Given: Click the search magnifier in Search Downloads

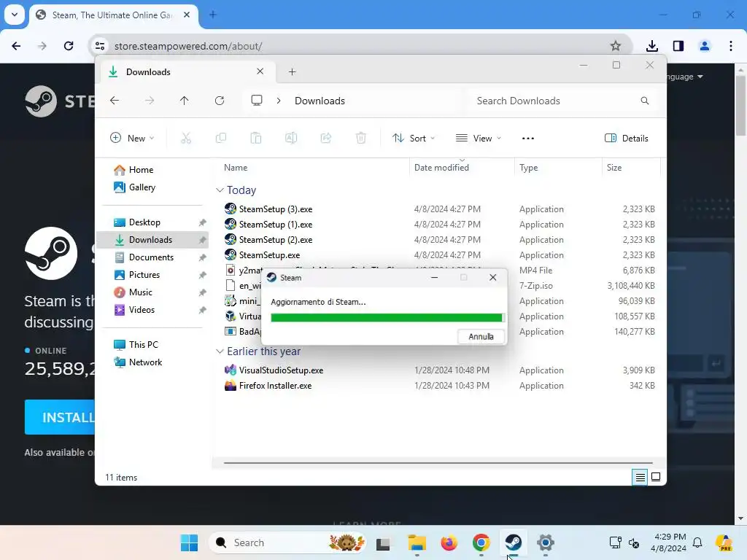Looking at the screenshot, I should point(645,101).
